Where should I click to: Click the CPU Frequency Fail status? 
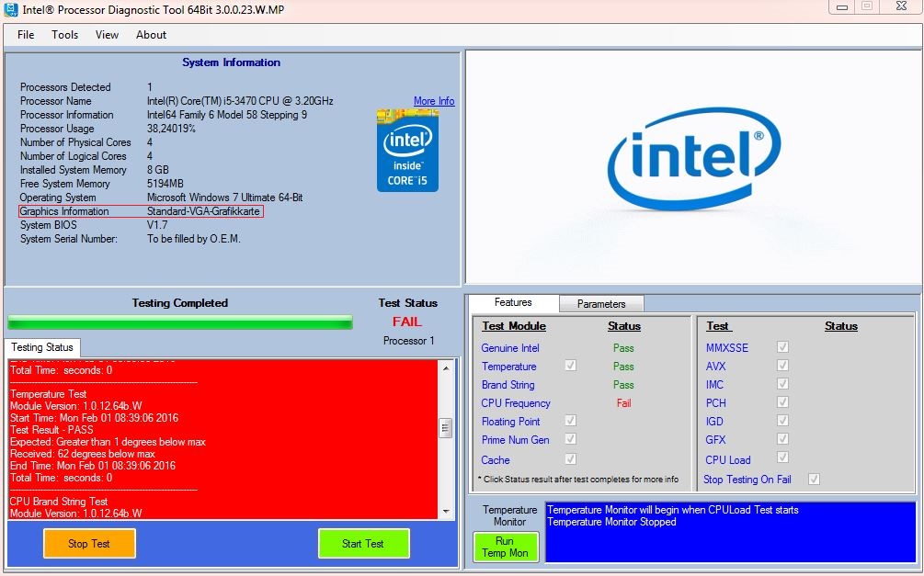[x=623, y=403]
